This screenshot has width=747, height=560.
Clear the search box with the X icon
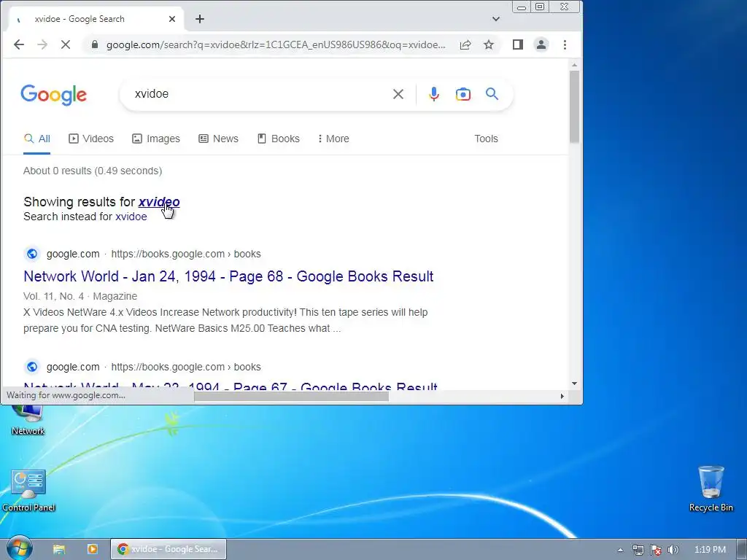(x=398, y=94)
